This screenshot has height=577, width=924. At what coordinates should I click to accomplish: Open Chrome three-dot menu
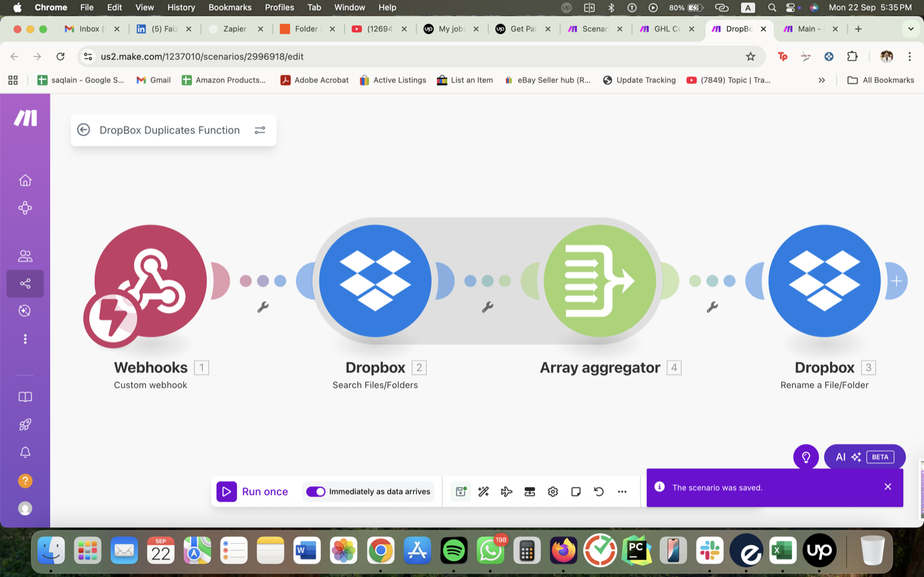click(x=909, y=57)
